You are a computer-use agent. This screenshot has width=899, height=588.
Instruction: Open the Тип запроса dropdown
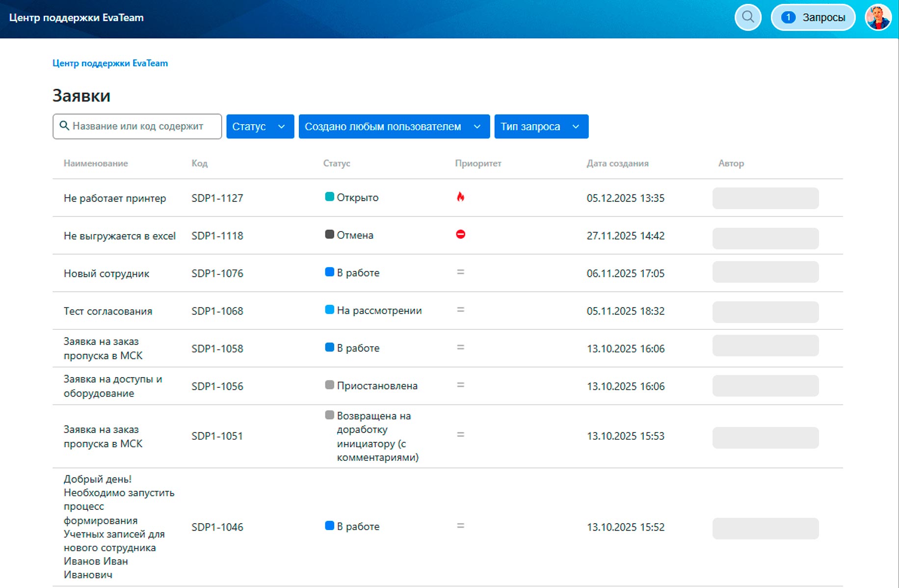[x=540, y=126]
